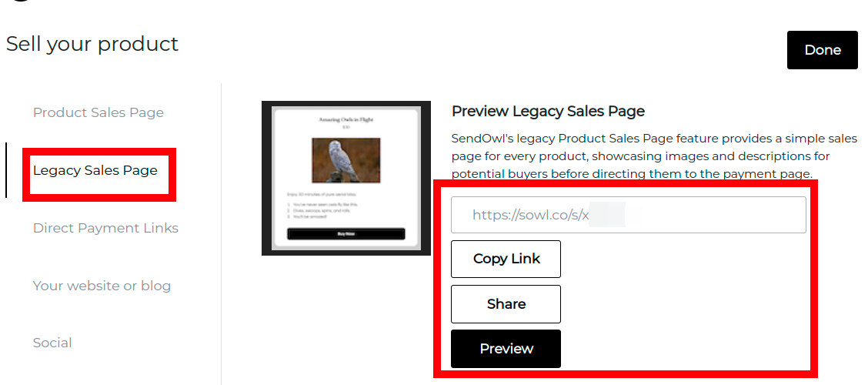Open the black Preview button

pos(506,349)
